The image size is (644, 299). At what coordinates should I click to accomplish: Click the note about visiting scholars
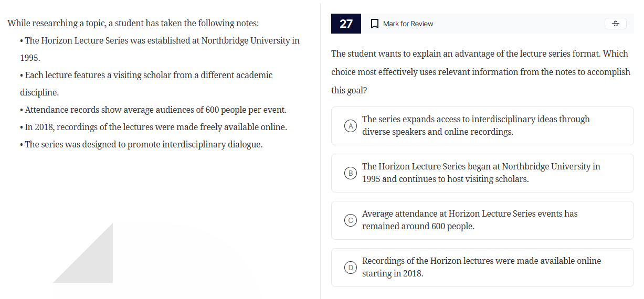[149, 76]
